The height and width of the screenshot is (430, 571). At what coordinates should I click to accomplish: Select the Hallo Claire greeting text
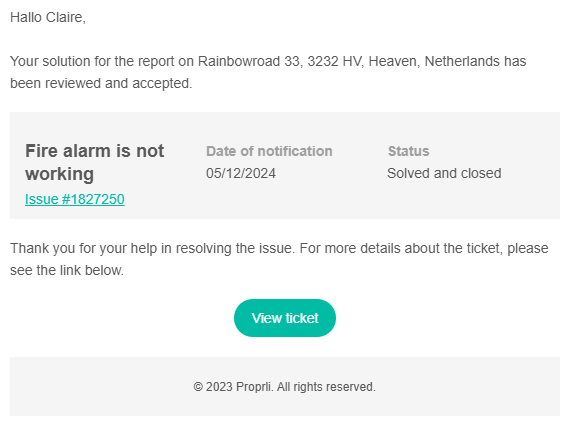click(x=48, y=17)
